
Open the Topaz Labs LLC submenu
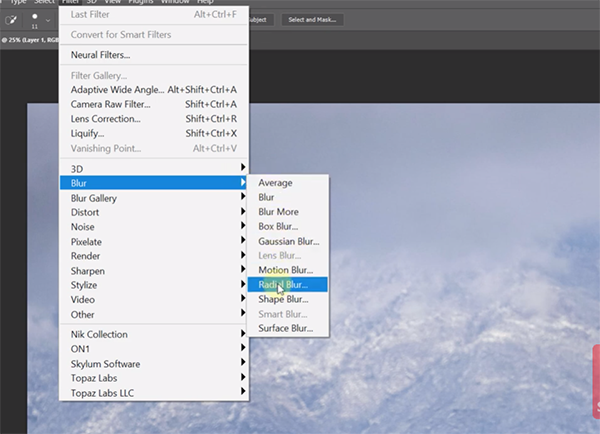point(154,393)
